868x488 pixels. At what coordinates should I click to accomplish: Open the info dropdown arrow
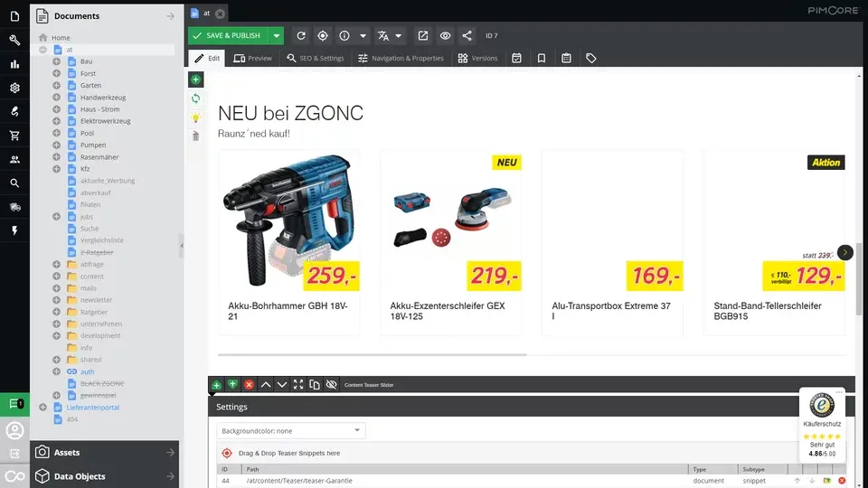(363, 35)
